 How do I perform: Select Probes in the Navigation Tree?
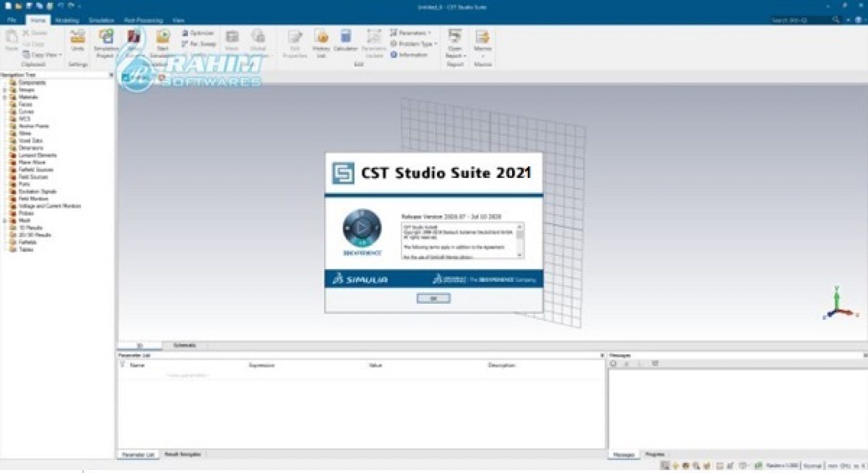point(26,214)
